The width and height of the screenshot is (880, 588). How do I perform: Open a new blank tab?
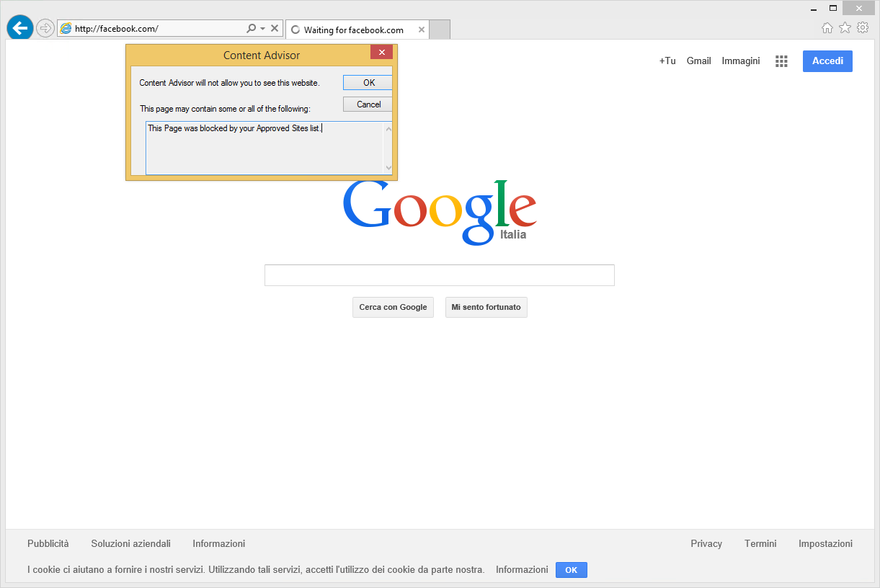click(440, 30)
